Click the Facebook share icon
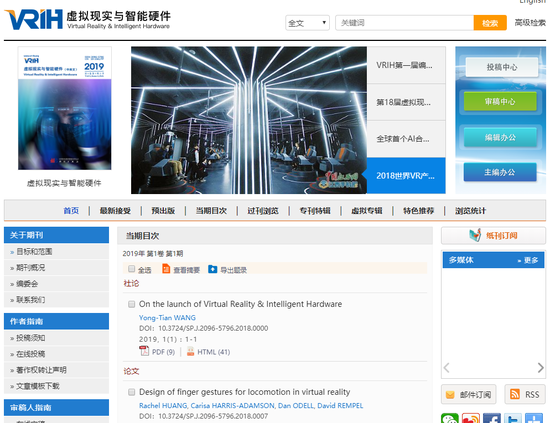Viewport: 550px width, 423px height. pyautogui.click(x=492, y=419)
